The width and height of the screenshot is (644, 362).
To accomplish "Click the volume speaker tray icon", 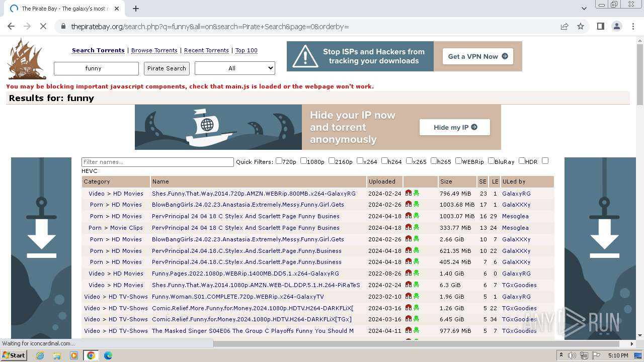I will pos(572,355).
